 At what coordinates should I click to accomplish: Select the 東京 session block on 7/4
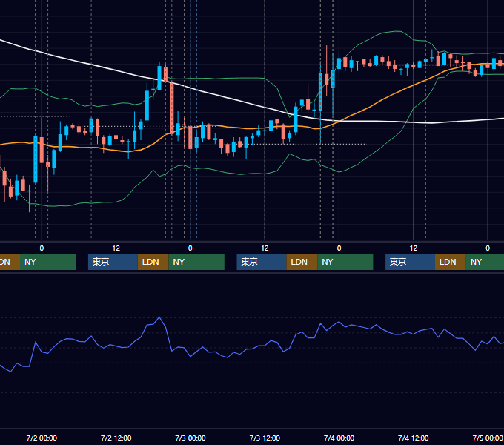[x=410, y=262]
